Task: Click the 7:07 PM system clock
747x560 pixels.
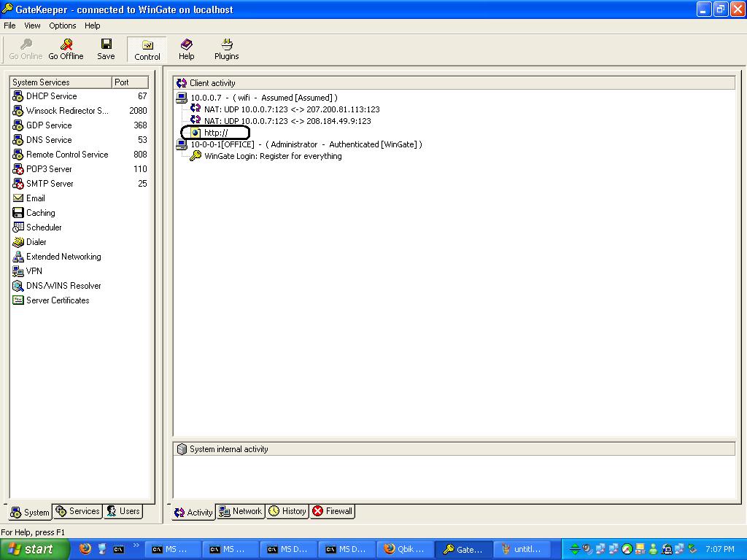Action: pyautogui.click(x=720, y=549)
